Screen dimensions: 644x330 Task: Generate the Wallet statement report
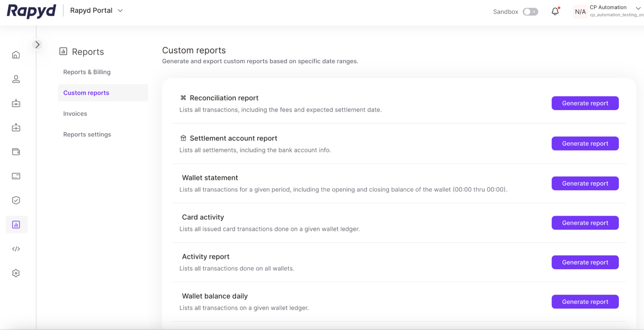pos(585,183)
